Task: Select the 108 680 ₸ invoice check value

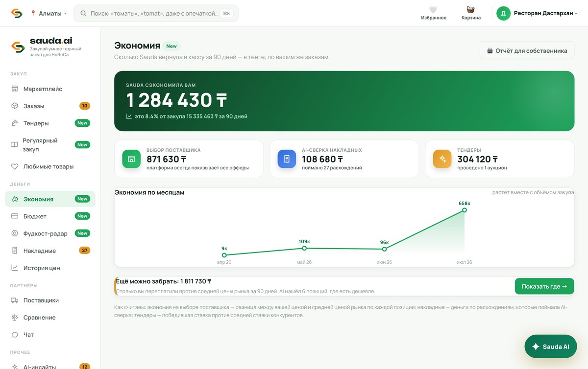Action: coord(322,160)
